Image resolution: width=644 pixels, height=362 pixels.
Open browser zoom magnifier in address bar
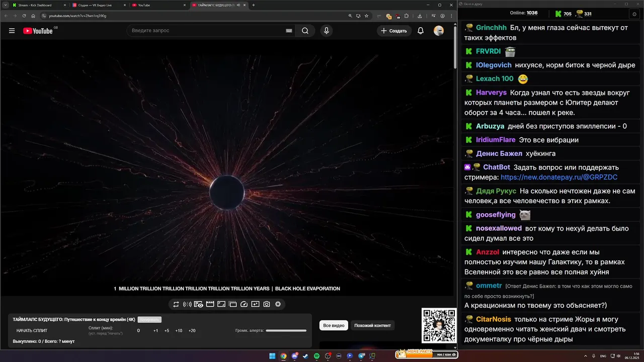(350, 16)
